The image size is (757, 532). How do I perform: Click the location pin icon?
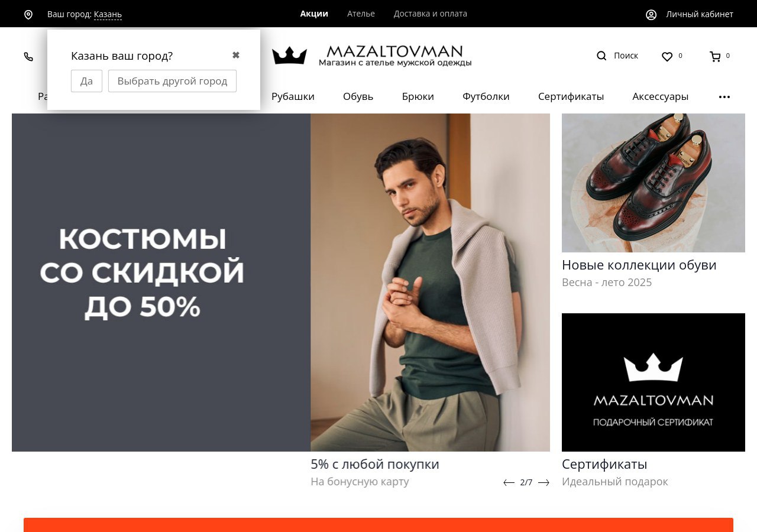28,14
